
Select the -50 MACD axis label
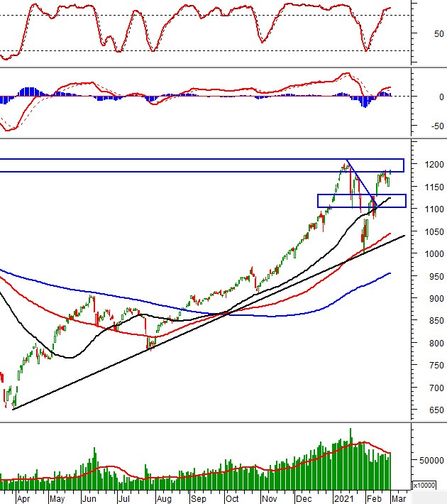[437, 126]
